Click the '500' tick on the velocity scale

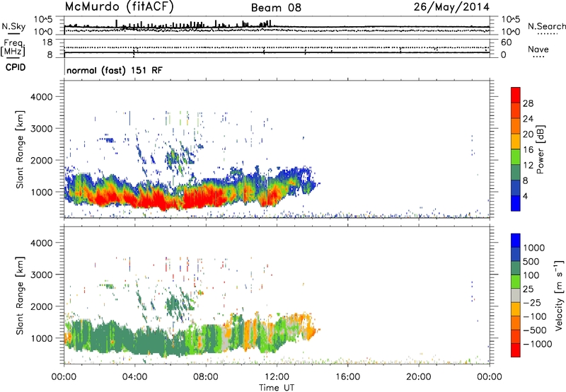(532, 262)
